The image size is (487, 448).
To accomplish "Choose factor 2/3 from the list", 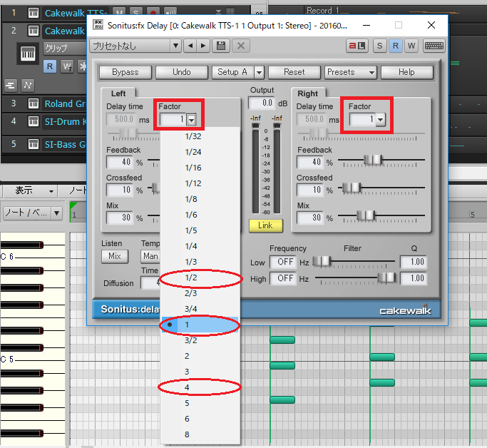I will 200,293.
